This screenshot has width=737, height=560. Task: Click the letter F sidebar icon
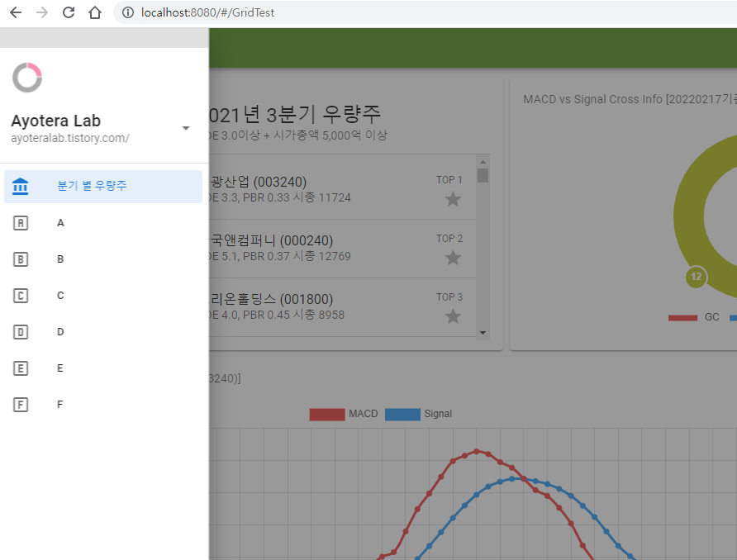[20, 404]
